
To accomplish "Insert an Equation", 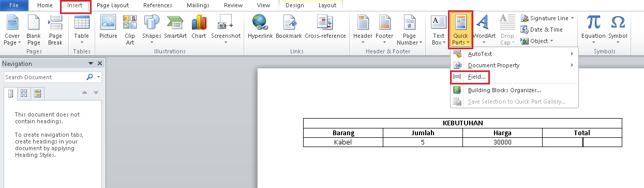I will pyautogui.click(x=593, y=30).
